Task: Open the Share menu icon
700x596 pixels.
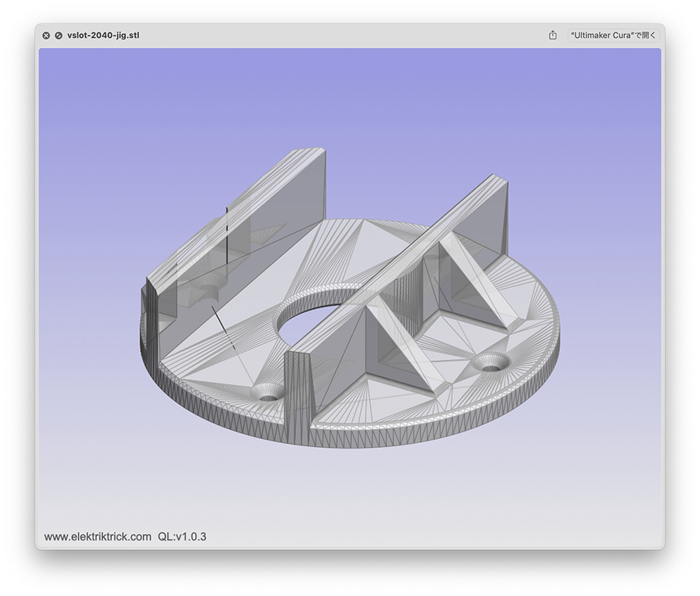Action: (x=553, y=35)
